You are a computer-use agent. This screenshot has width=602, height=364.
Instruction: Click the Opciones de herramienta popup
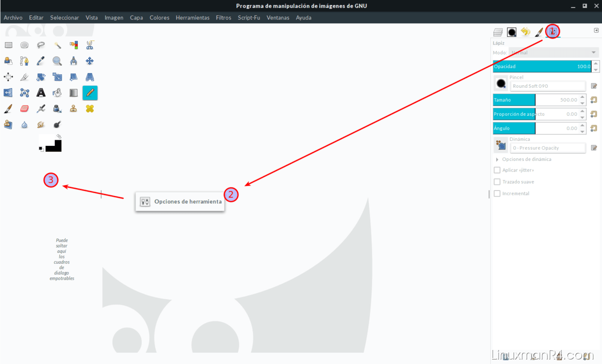click(180, 202)
